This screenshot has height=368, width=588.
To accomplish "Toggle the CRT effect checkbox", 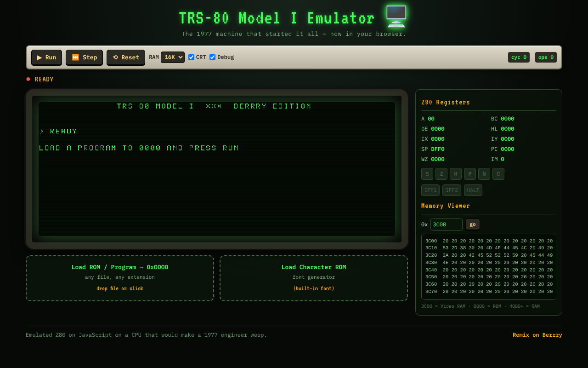I will pyautogui.click(x=191, y=57).
